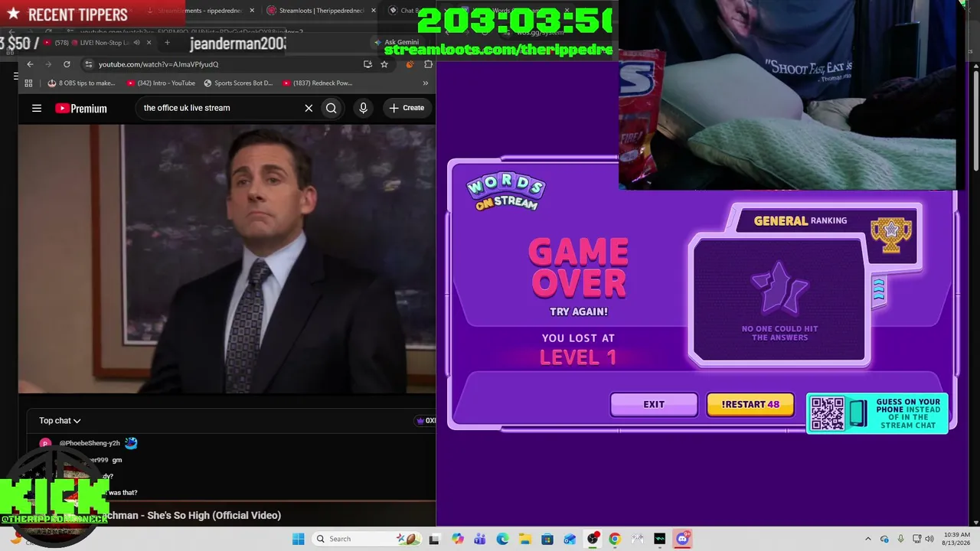Close the Streamloots tab
Viewport: 980px width, 551px height.
(x=373, y=11)
